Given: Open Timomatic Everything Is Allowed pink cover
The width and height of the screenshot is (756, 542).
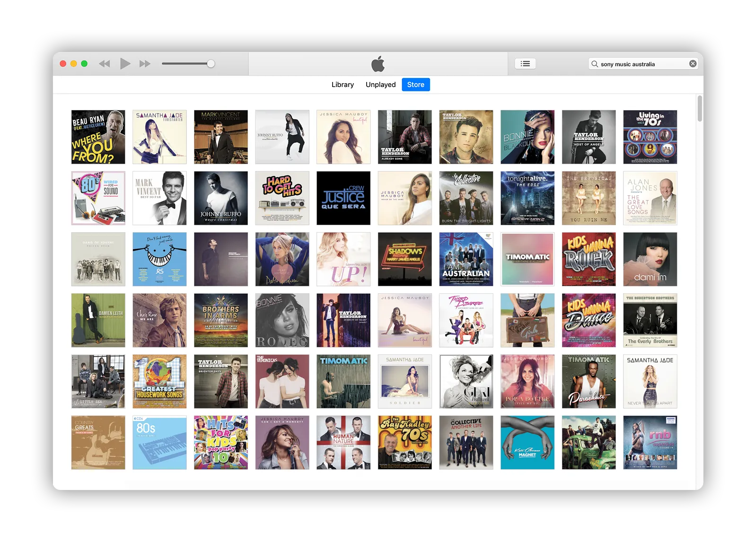Looking at the screenshot, I should 527,259.
